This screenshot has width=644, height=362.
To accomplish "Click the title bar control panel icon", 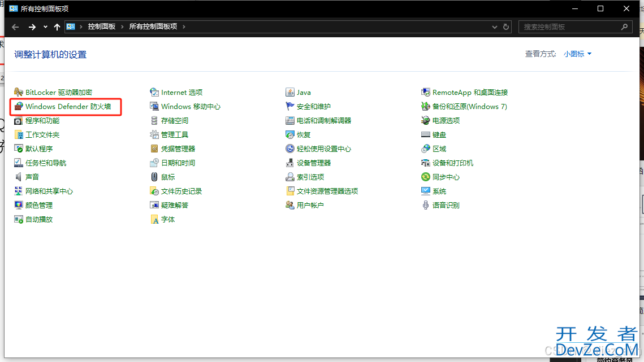I will pos(13,8).
